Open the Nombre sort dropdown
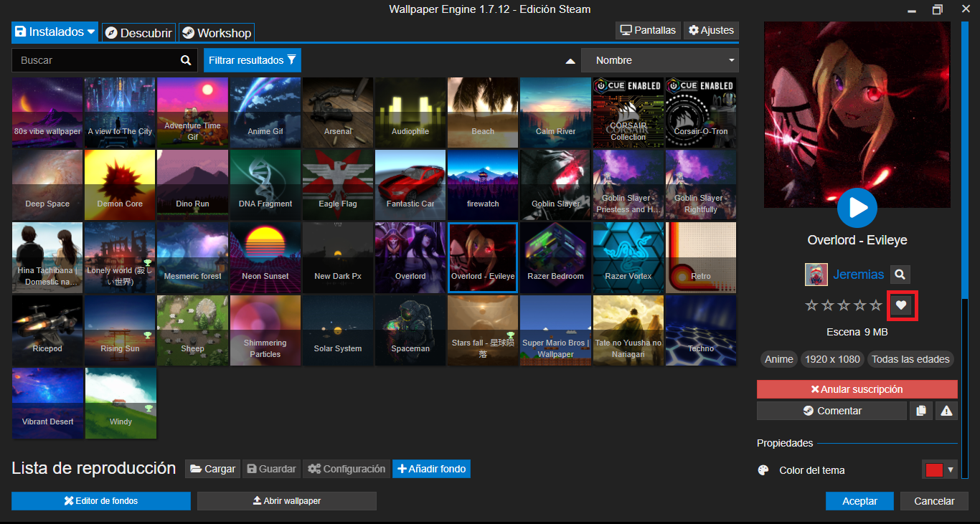Image resolution: width=980 pixels, height=524 pixels. pyautogui.click(x=659, y=60)
